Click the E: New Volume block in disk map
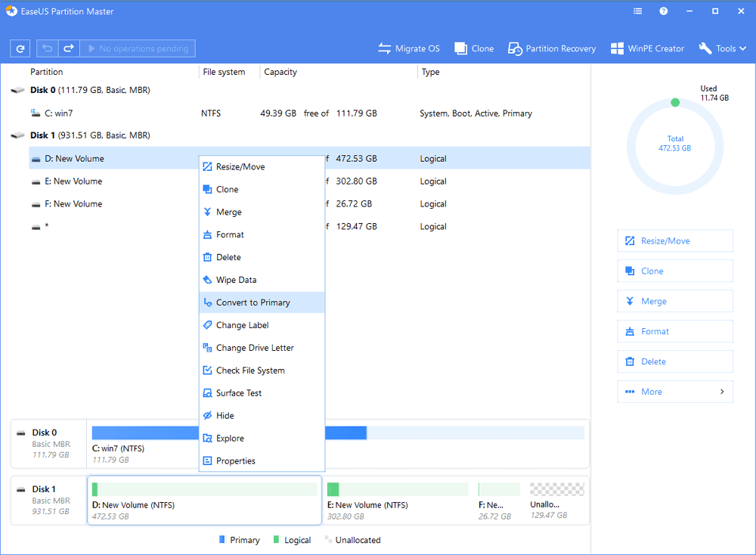 coord(398,501)
